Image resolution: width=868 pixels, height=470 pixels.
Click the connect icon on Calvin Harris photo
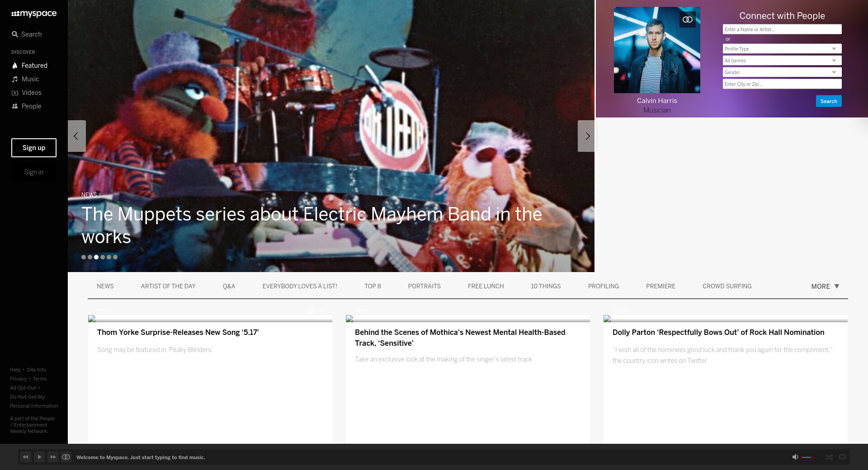(x=688, y=19)
